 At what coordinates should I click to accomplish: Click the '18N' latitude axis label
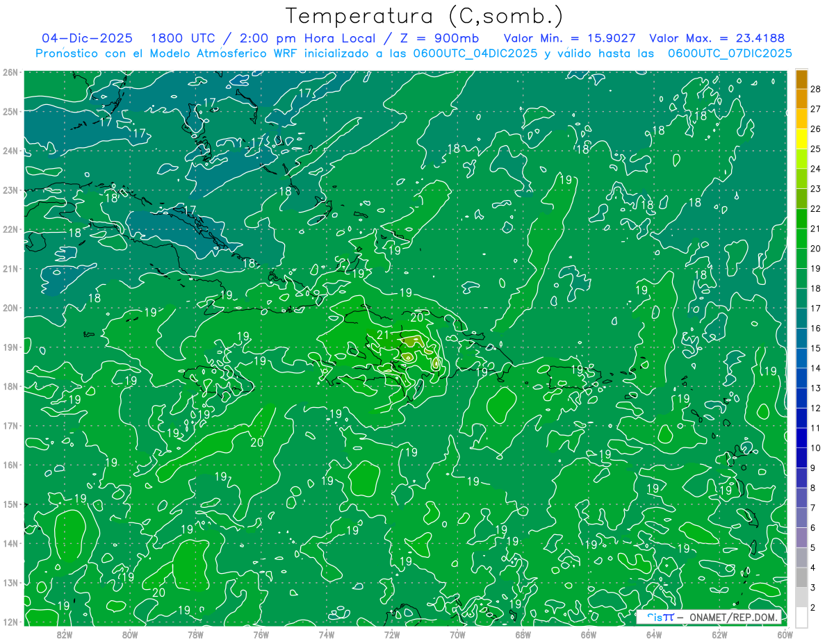(11, 386)
